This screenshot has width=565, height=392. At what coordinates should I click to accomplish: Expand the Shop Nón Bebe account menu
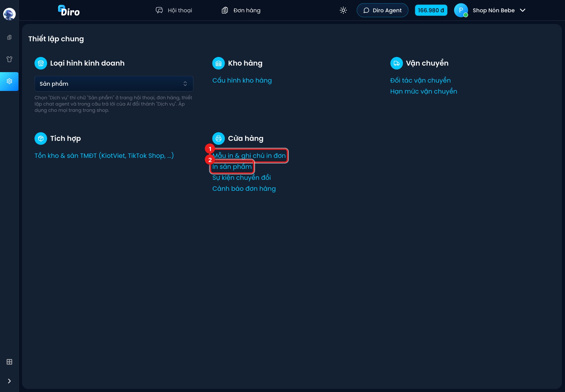[x=499, y=10]
